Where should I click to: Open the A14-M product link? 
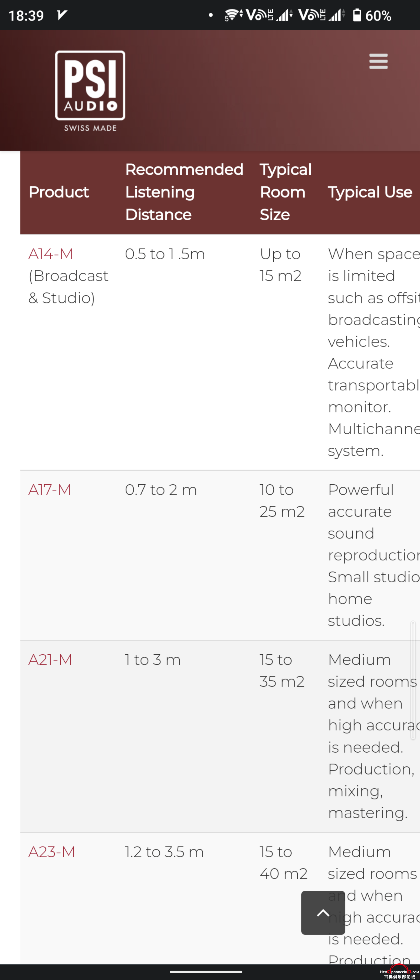[x=51, y=254]
